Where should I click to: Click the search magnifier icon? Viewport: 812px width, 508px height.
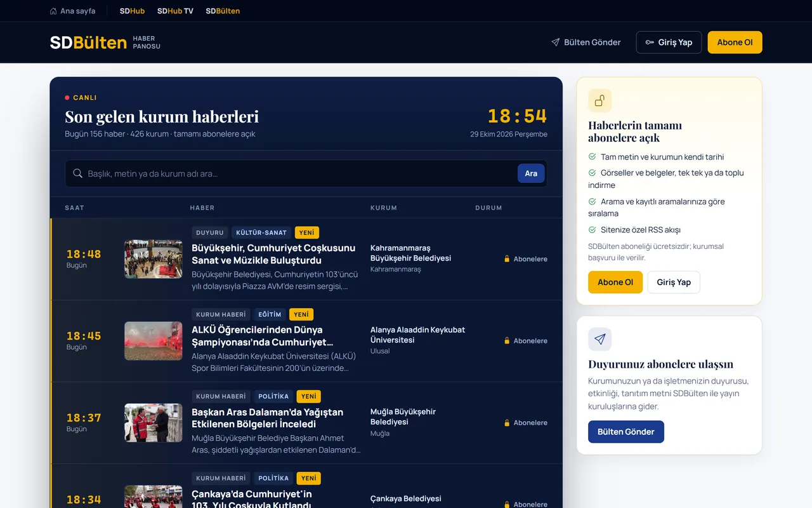pos(78,173)
